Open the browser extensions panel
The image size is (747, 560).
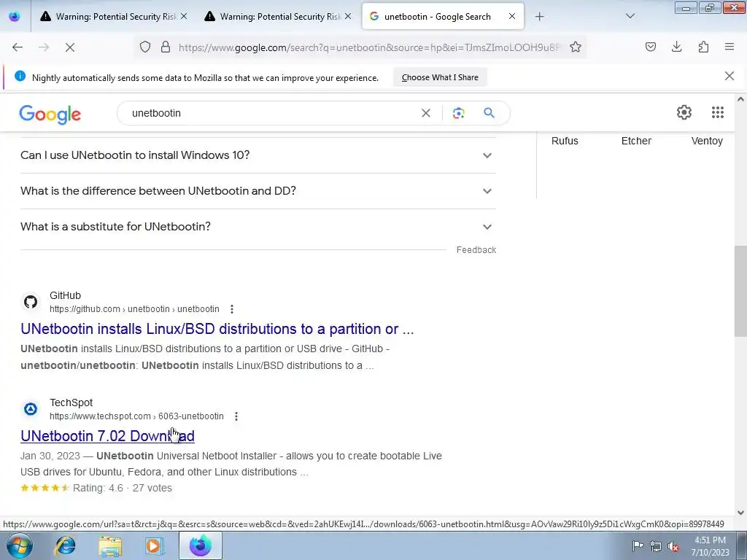click(703, 47)
